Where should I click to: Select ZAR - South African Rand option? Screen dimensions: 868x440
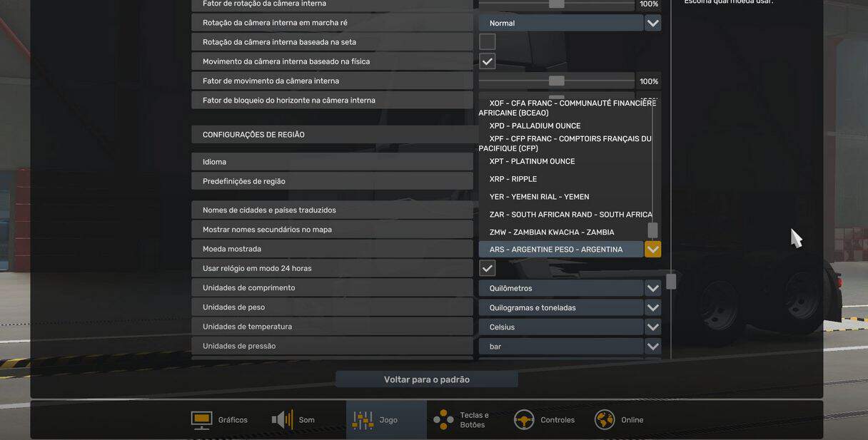pos(570,215)
